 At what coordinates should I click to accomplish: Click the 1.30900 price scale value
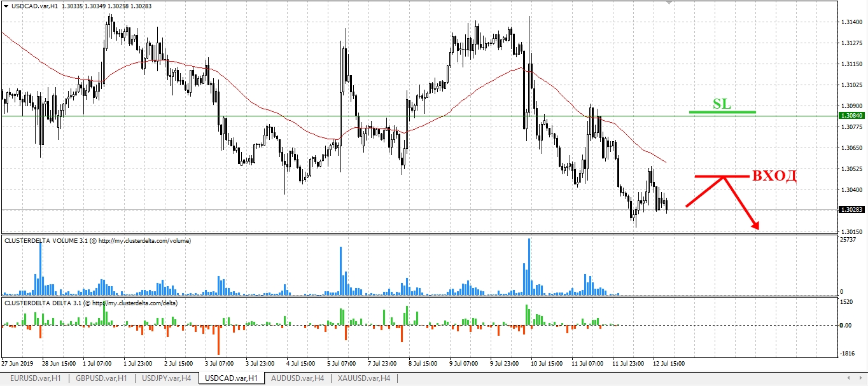click(x=851, y=106)
